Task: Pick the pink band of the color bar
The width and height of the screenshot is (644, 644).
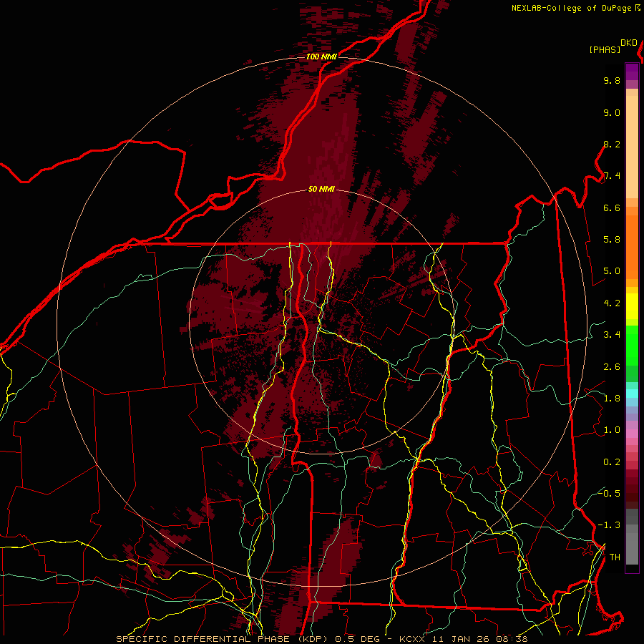Action: pos(632,434)
